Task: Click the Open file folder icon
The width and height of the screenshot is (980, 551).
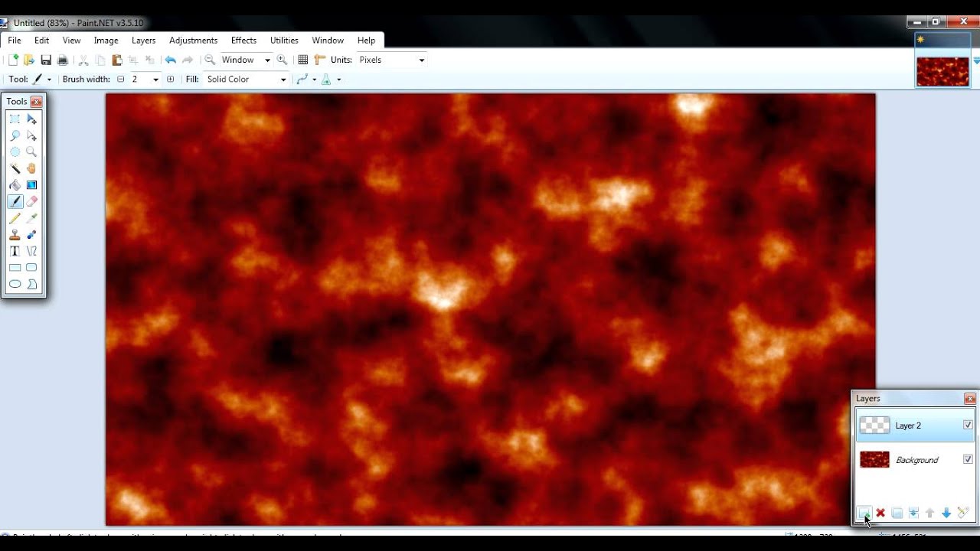Action: coord(29,60)
